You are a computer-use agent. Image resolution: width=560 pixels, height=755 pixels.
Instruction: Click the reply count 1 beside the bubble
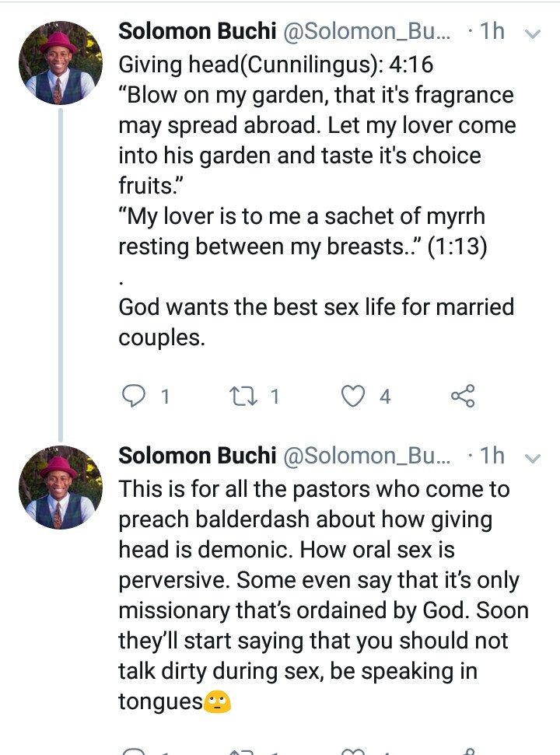tap(164, 397)
